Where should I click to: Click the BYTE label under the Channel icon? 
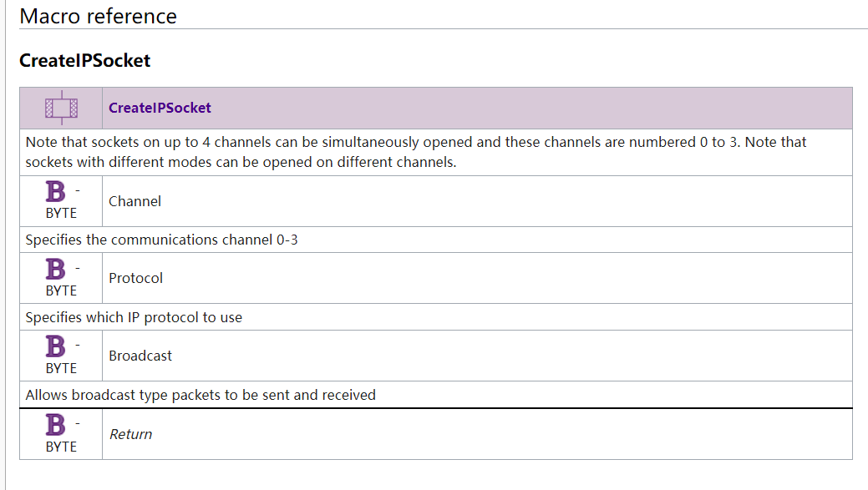point(61,214)
